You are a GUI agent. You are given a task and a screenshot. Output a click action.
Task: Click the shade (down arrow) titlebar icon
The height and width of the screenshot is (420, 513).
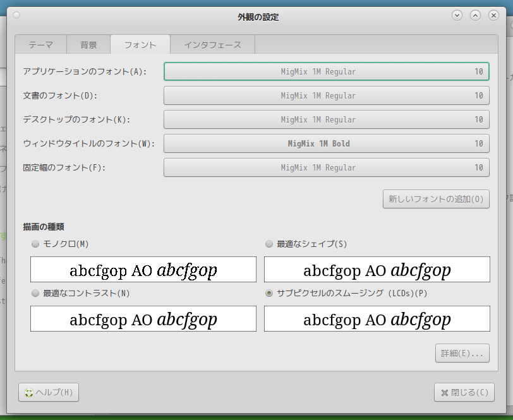pos(457,15)
